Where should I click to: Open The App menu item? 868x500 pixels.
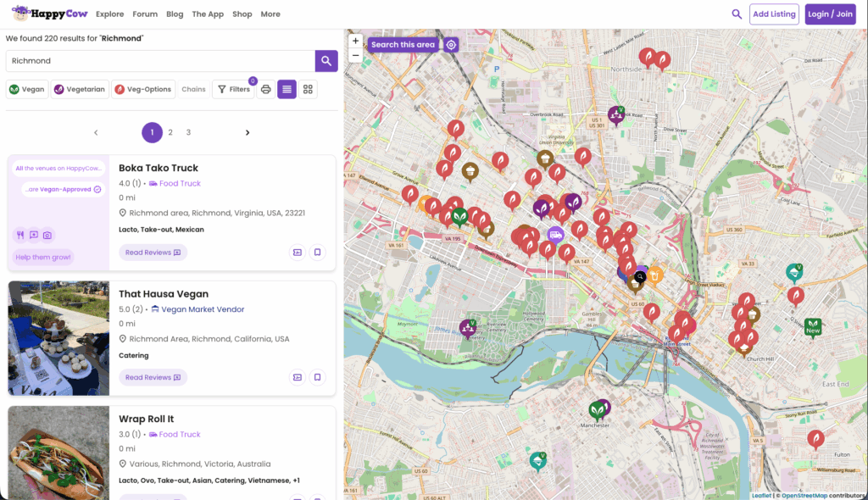208,14
